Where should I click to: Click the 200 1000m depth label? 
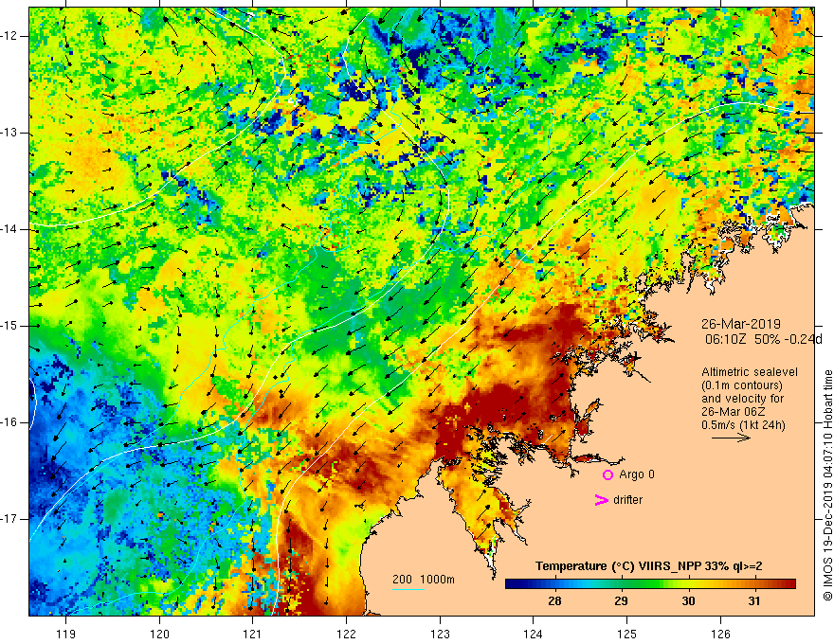[x=424, y=580]
